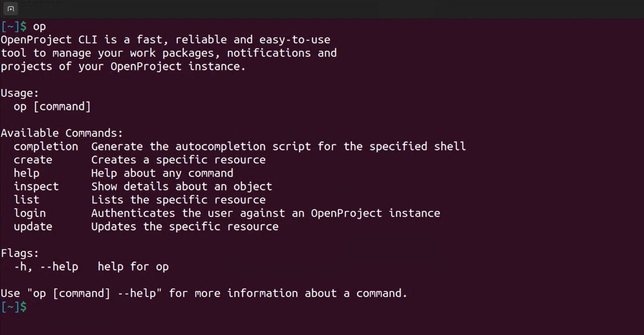Click the 'Usage:' heading
Screen dimensions: 644x335
tap(20, 93)
